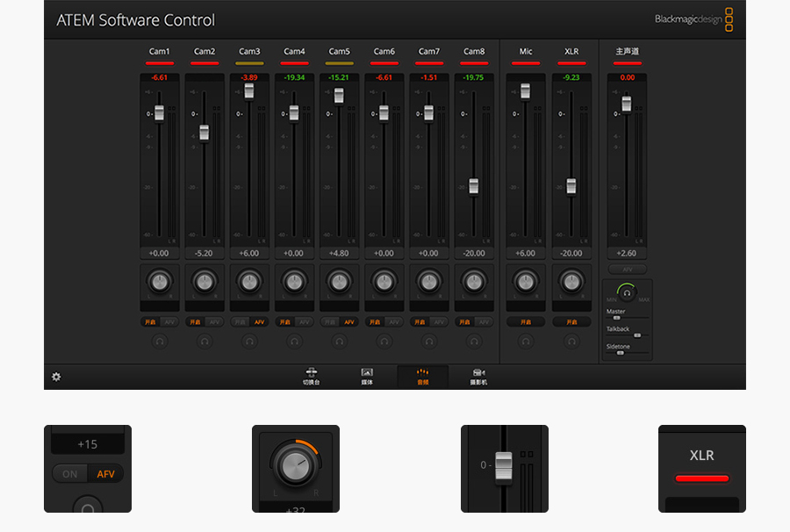Screen dimensions: 790x532
Task: Solo Cam1 with its headphone button
Action: (x=160, y=341)
